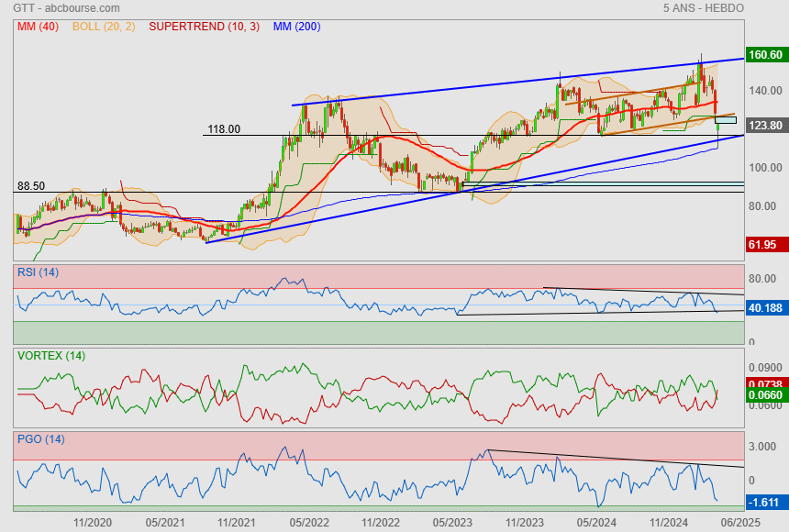This screenshot has height=532, width=789.
Task: Click the 40.188 RSI value tag
Action: tap(765, 308)
